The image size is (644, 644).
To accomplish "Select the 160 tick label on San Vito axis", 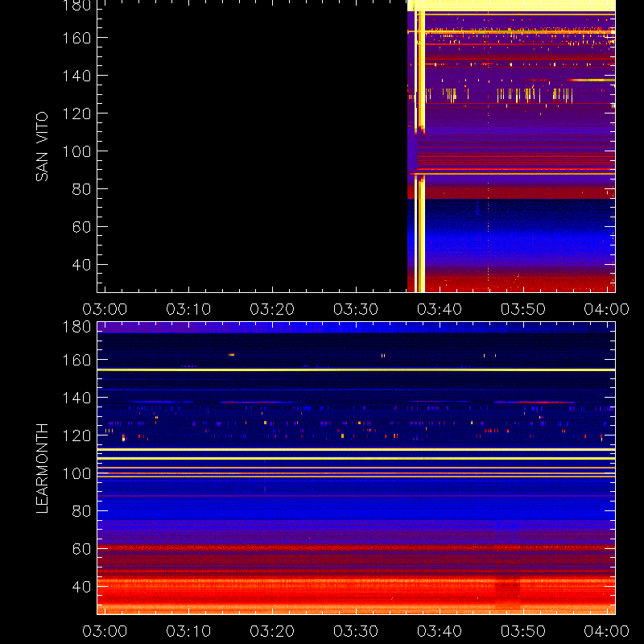I will coord(76,38).
